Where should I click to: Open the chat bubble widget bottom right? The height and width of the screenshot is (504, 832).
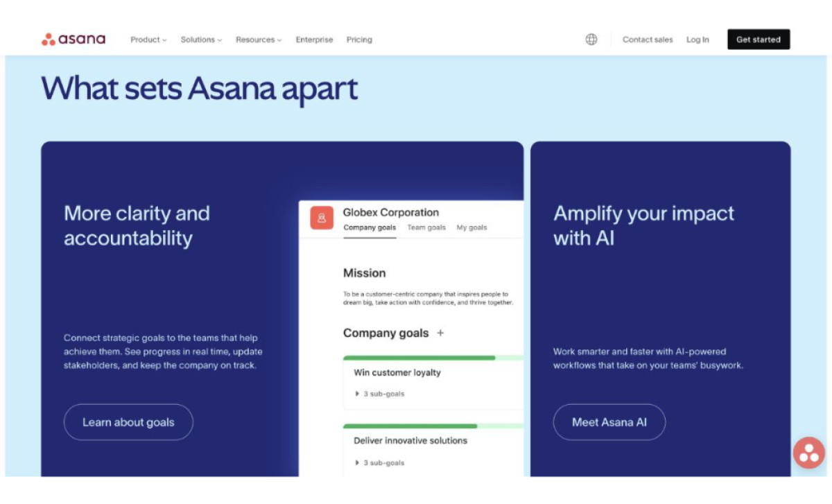coord(808,453)
